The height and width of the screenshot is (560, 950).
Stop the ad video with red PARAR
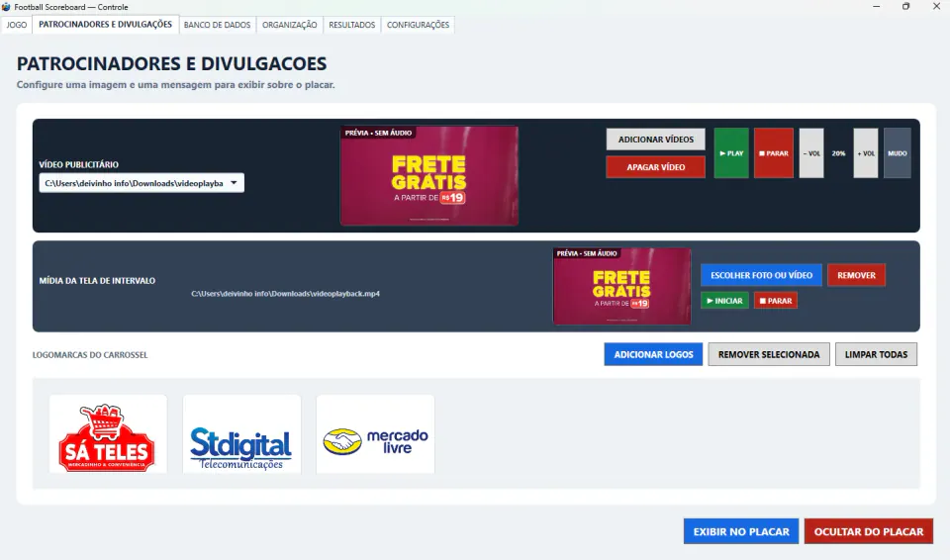[774, 153]
